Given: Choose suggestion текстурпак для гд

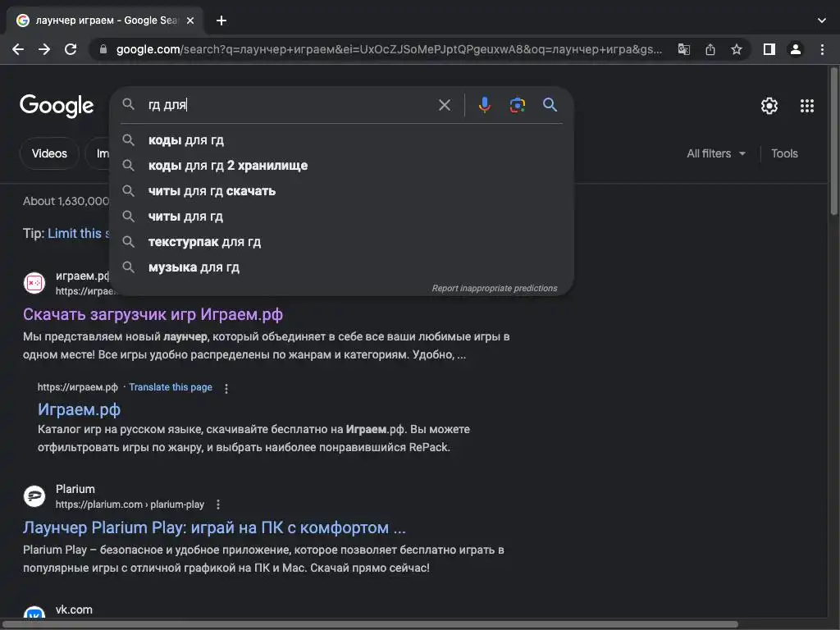Looking at the screenshot, I should point(341,242).
